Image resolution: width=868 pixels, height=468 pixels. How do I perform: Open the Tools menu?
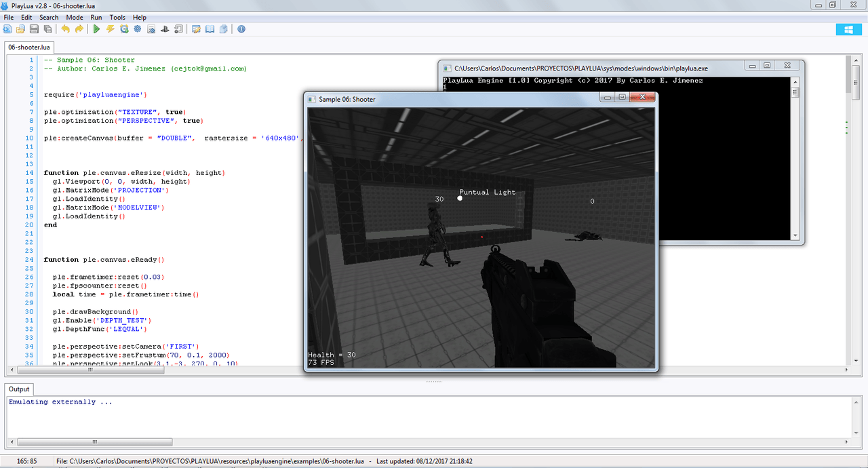tap(117, 17)
